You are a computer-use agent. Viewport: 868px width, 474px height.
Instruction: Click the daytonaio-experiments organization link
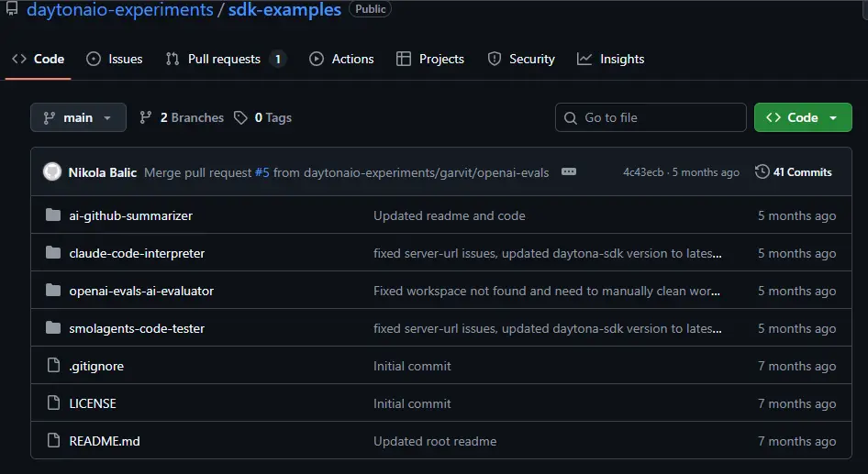point(120,9)
